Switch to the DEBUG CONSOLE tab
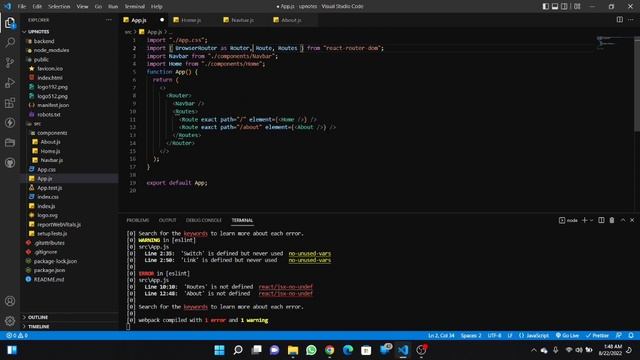 (204, 220)
